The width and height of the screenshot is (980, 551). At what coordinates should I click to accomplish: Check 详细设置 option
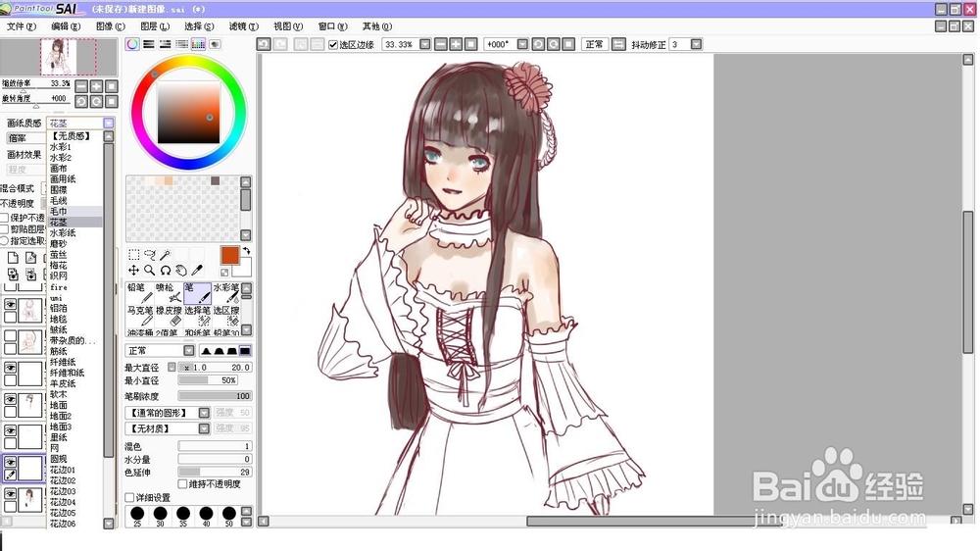point(129,497)
